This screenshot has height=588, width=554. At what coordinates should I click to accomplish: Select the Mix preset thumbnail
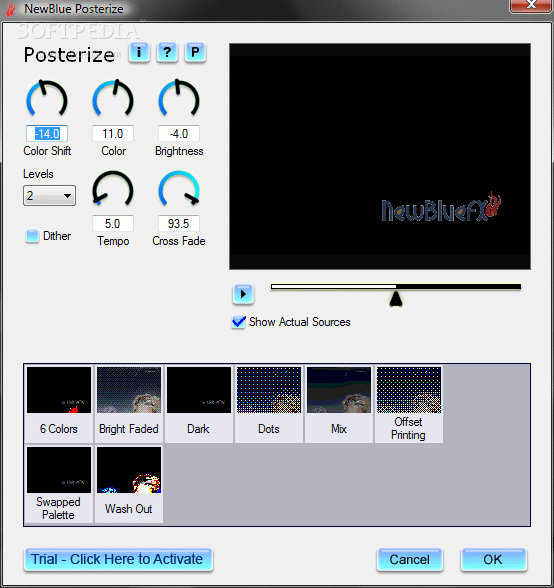tap(339, 390)
